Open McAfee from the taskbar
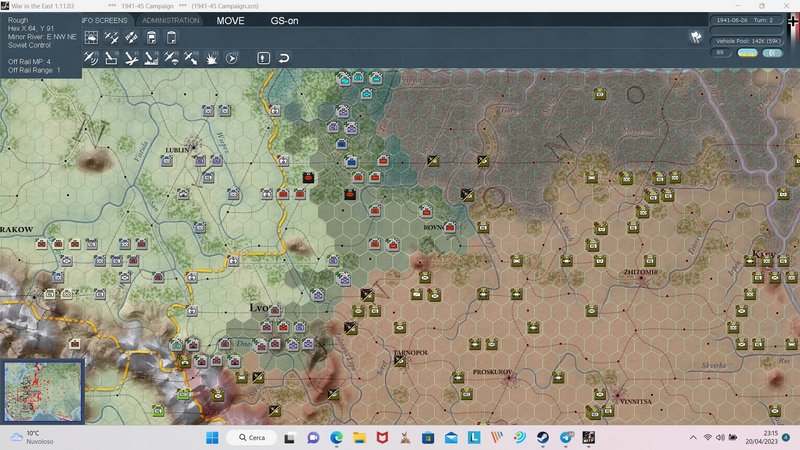This screenshot has width=800, height=450. pos(382,437)
